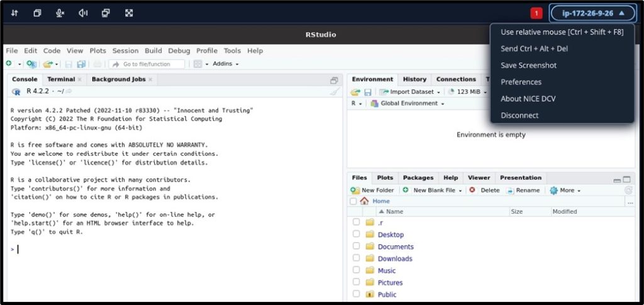The height and width of the screenshot is (305, 644).
Task: Open the Debug menu
Action: pos(179,51)
